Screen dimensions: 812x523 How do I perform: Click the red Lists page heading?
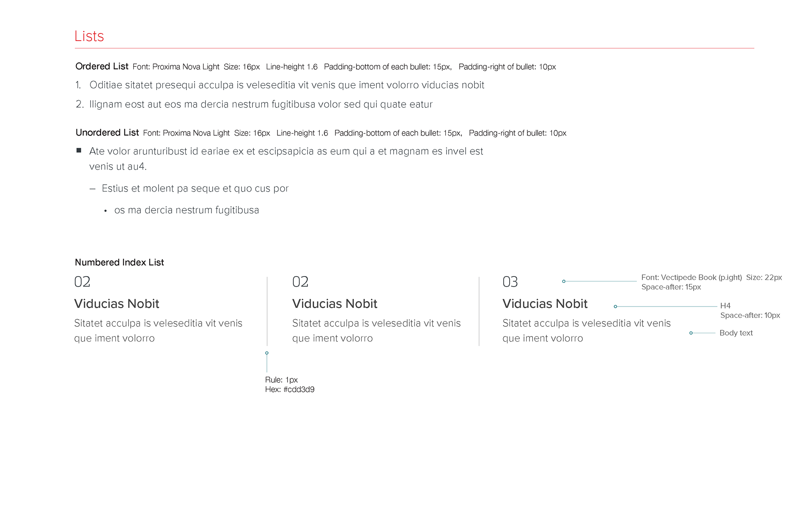tap(89, 36)
